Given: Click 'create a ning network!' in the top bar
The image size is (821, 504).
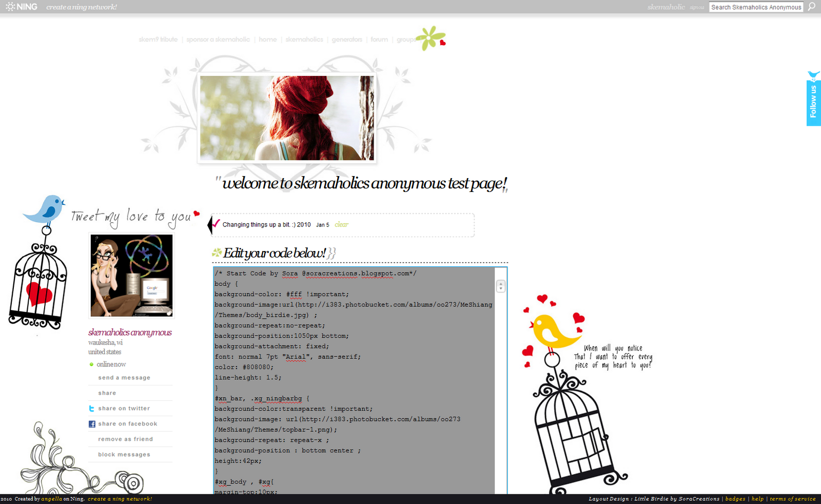Looking at the screenshot, I should 82,7.
